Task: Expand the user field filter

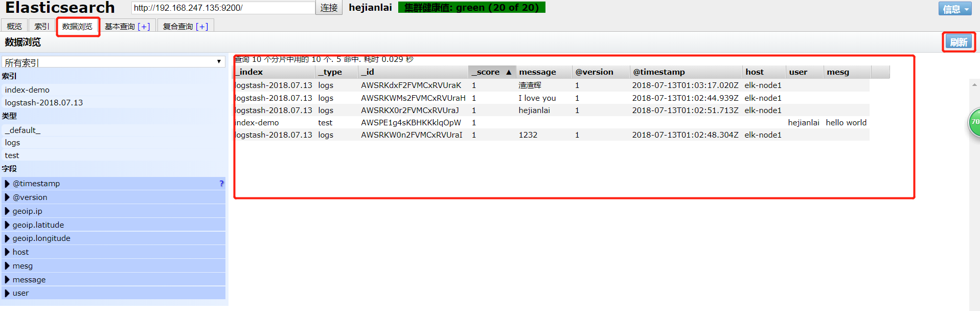Action: pos(7,293)
